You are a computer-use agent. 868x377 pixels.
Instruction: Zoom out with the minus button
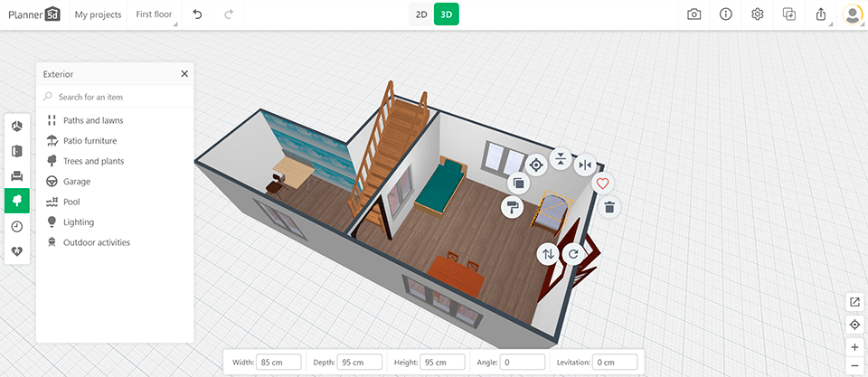coord(854,366)
